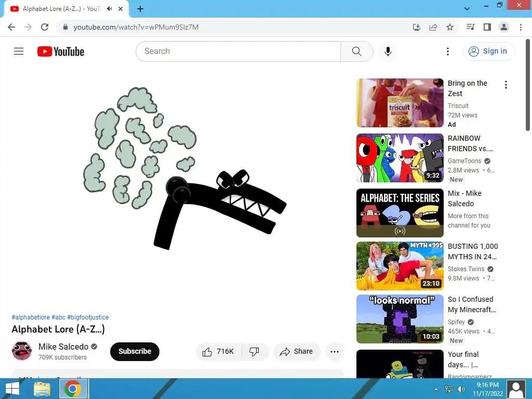Click hashtag #abc link

pyautogui.click(x=58, y=317)
